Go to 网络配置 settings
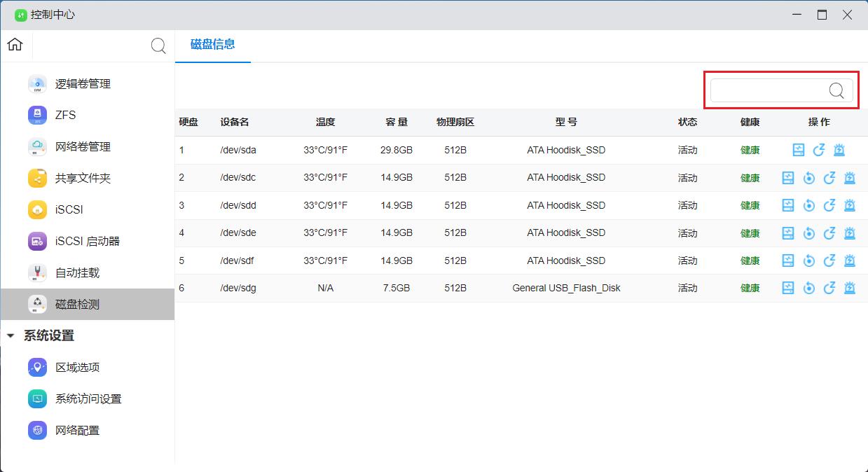868x472 pixels. (77, 431)
